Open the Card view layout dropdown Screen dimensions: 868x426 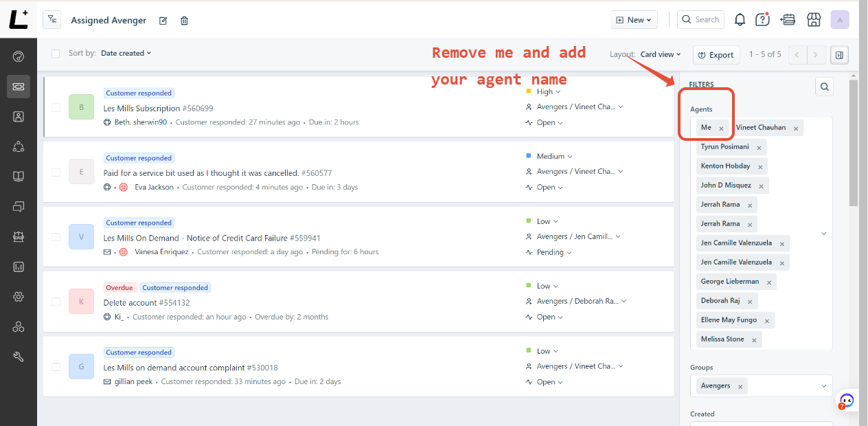661,54
